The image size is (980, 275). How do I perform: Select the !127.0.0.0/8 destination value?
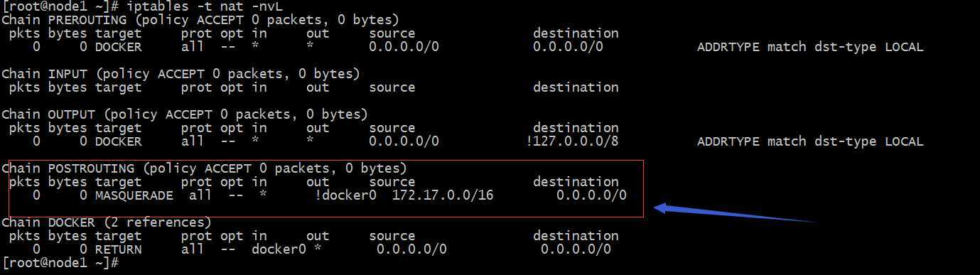click(x=572, y=141)
